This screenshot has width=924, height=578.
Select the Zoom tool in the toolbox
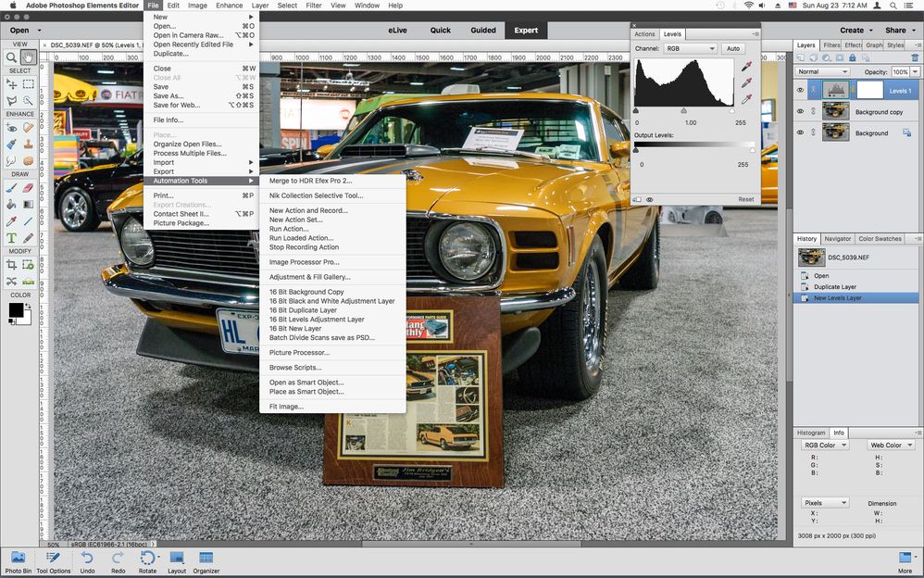11,57
